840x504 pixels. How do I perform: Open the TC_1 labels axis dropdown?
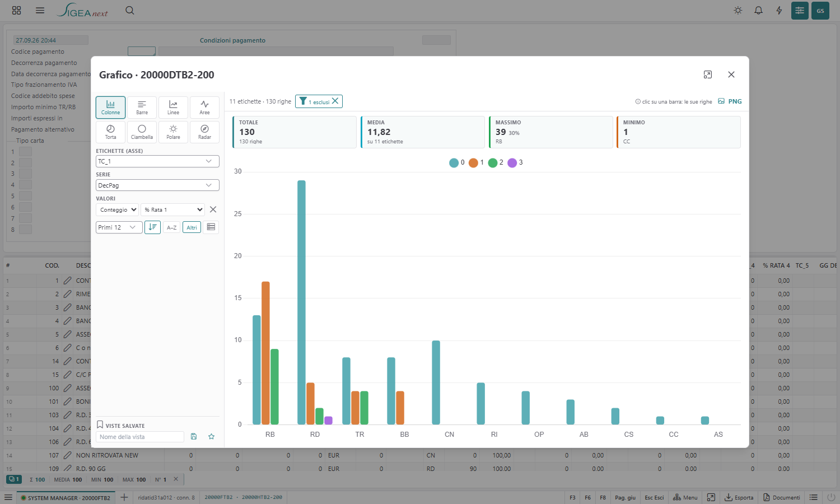[x=157, y=161]
